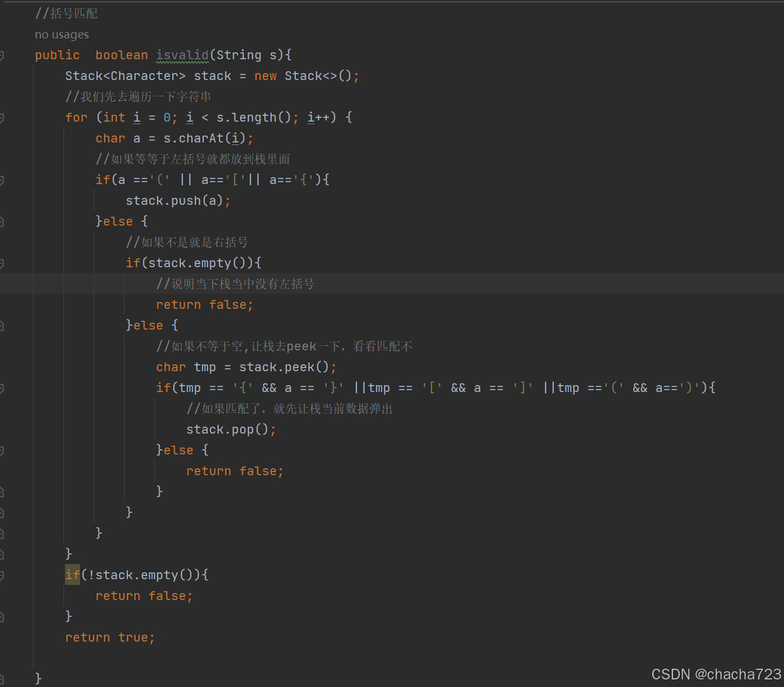This screenshot has height=687, width=784.
Task: Click the comment mentioning peek一下
Action: (x=284, y=347)
